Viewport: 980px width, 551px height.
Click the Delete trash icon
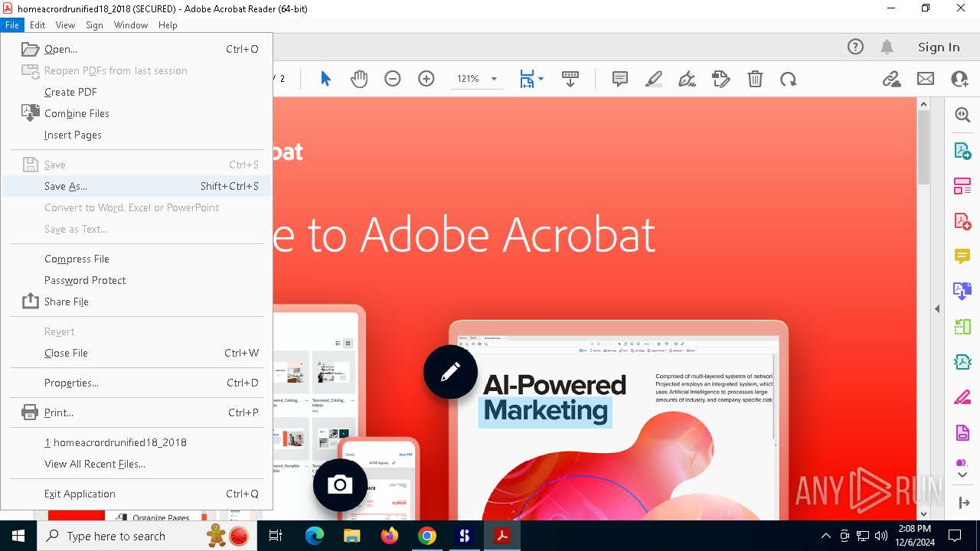pyautogui.click(x=755, y=79)
